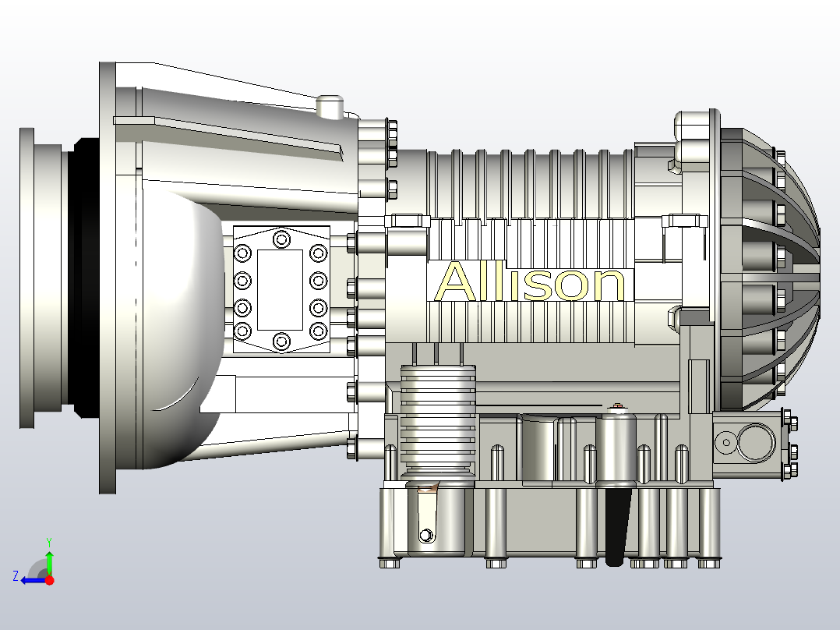840x630 pixels.
Task: Select the rectangular bolted cover plate on the bell housing
Action: (281, 289)
